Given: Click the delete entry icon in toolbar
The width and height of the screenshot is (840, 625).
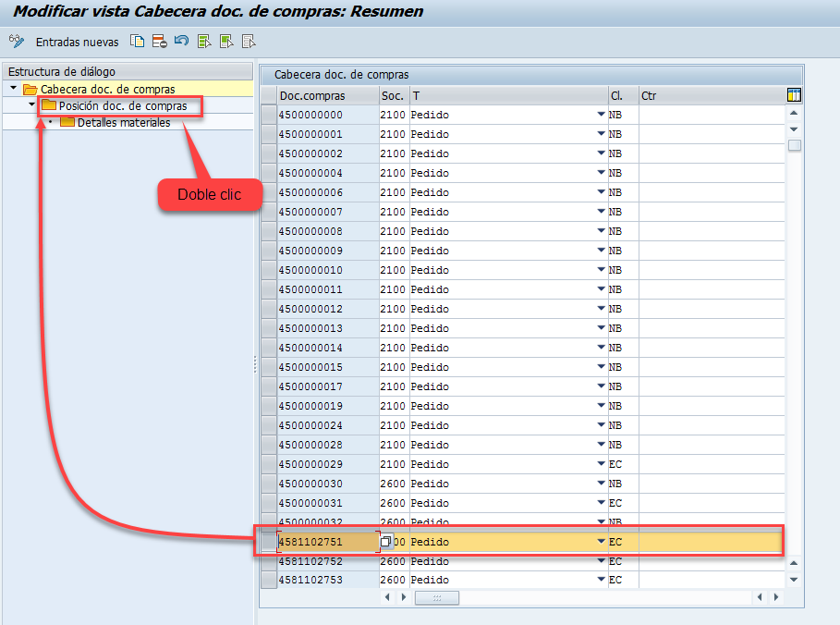Looking at the screenshot, I should point(159,42).
